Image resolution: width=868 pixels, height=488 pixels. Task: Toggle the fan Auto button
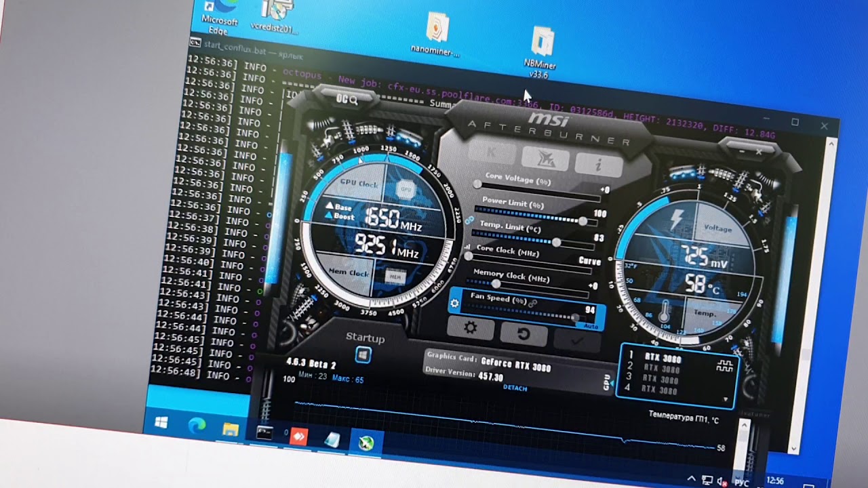pos(591,326)
